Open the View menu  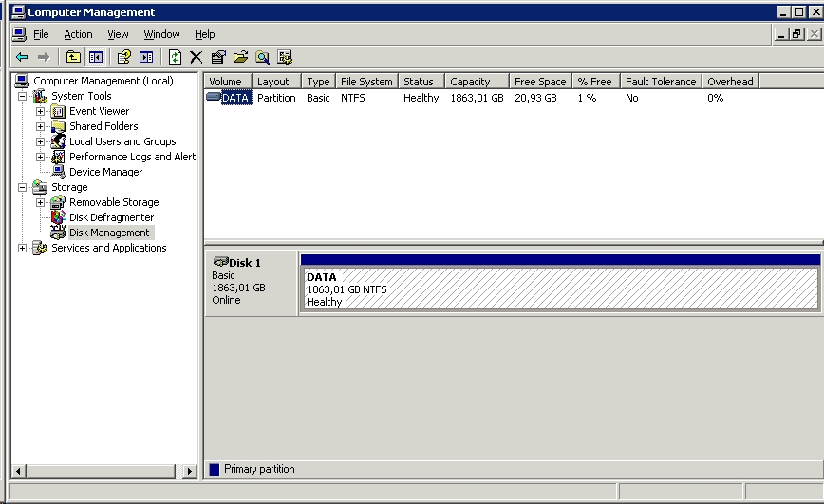[118, 34]
